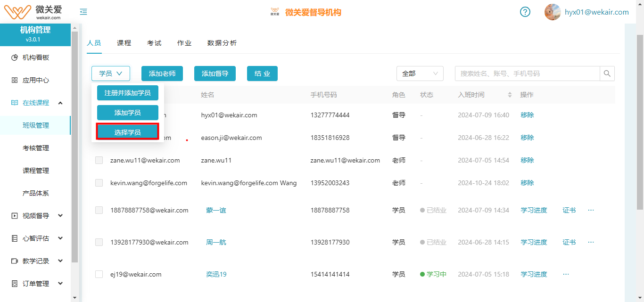Tick checkbox for kevin.wang@forgelife.com row
Image resolution: width=644 pixels, height=302 pixels.
coord(99,183)
